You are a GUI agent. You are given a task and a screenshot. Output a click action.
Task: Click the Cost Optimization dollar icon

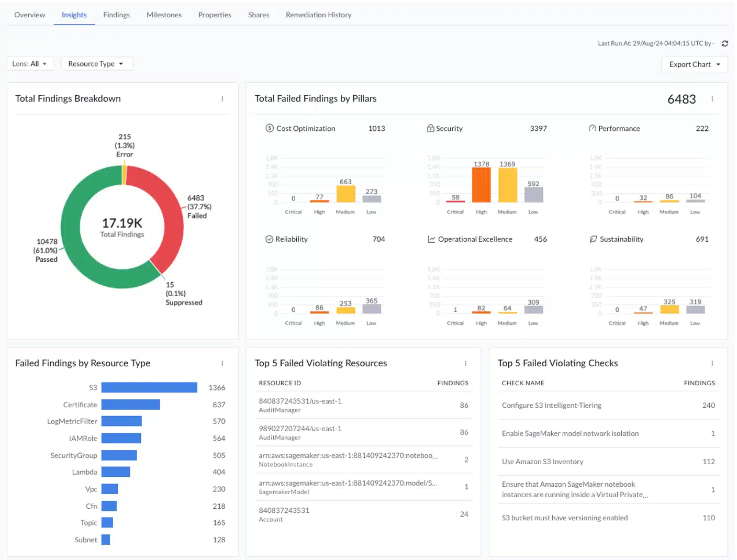tap(270, 128)
